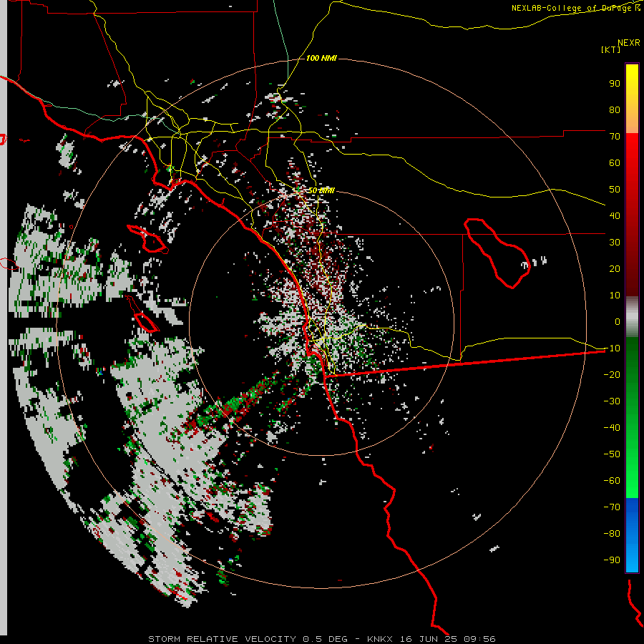
Task: Click the -60 value on the velocity scale
Action: tap(612, 481)
